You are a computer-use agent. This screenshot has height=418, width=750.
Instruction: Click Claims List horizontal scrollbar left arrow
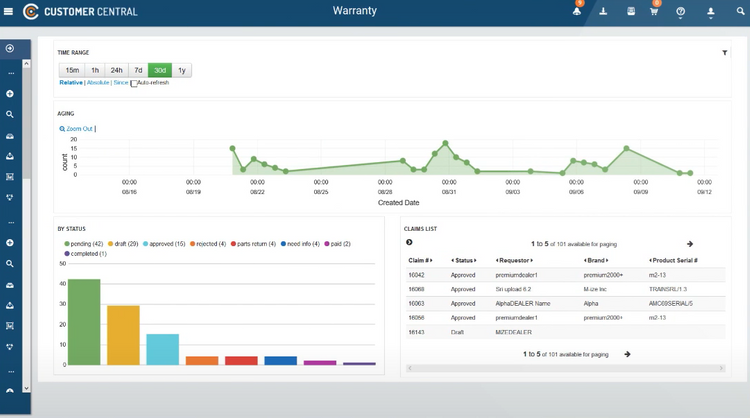click(410, 368)
